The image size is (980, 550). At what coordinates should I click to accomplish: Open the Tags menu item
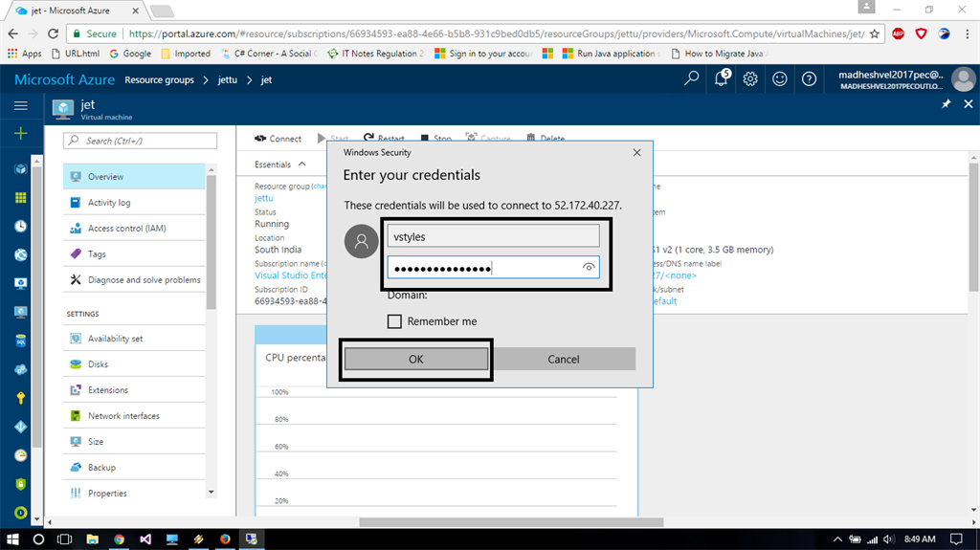[134, 253]
